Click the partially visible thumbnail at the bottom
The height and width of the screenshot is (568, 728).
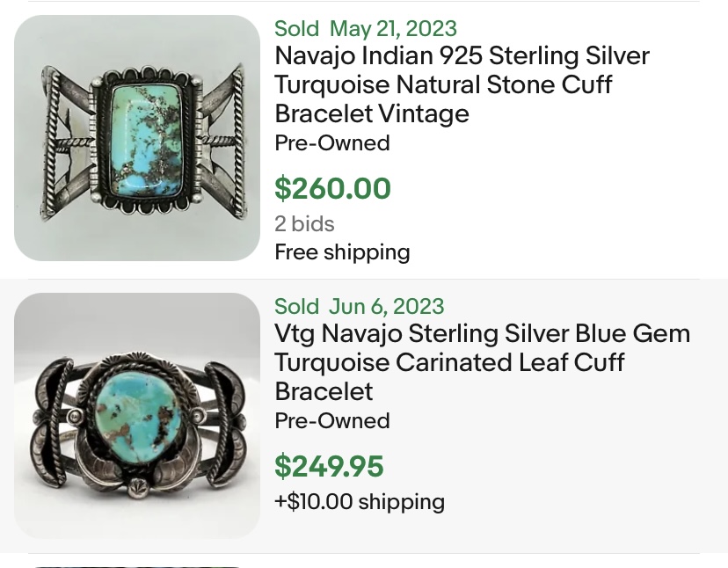coord(136,564)
